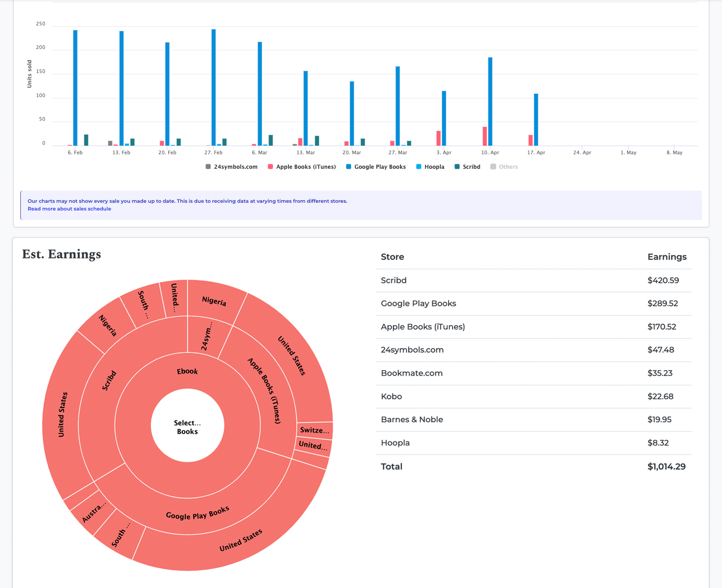Select the Ebook ring in sunburst chart
The width and height of the screenshot is (722, 588).
187,371
